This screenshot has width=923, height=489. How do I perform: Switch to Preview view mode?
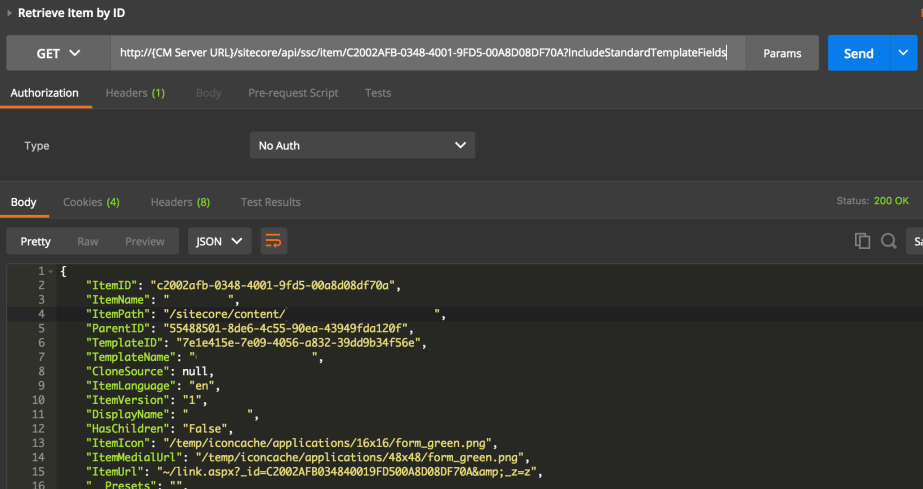145,241
